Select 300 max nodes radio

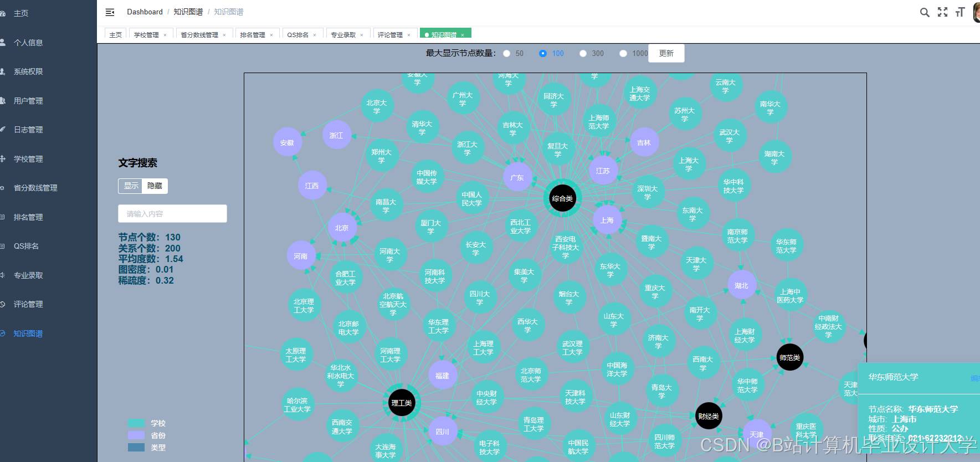point(583,54)
